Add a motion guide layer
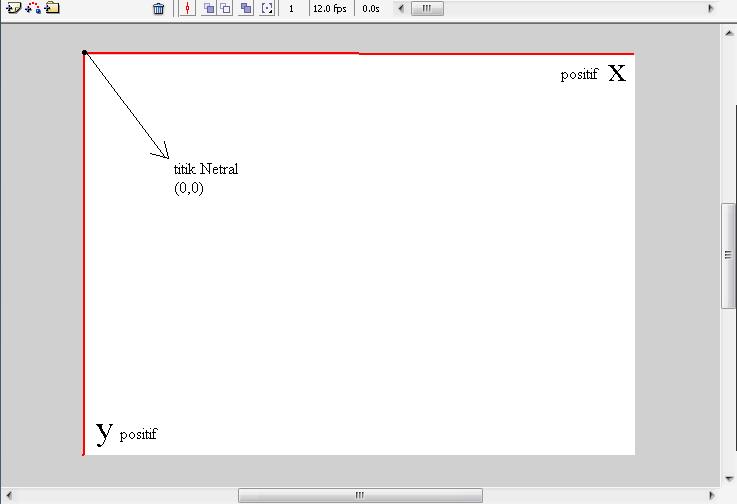 click(x=33, y=8)
